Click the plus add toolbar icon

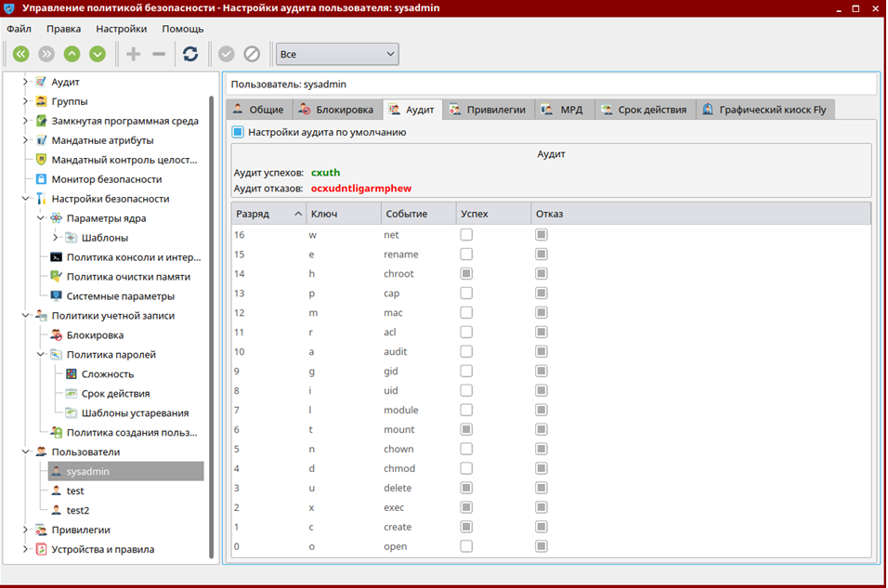tap(134, 54)
